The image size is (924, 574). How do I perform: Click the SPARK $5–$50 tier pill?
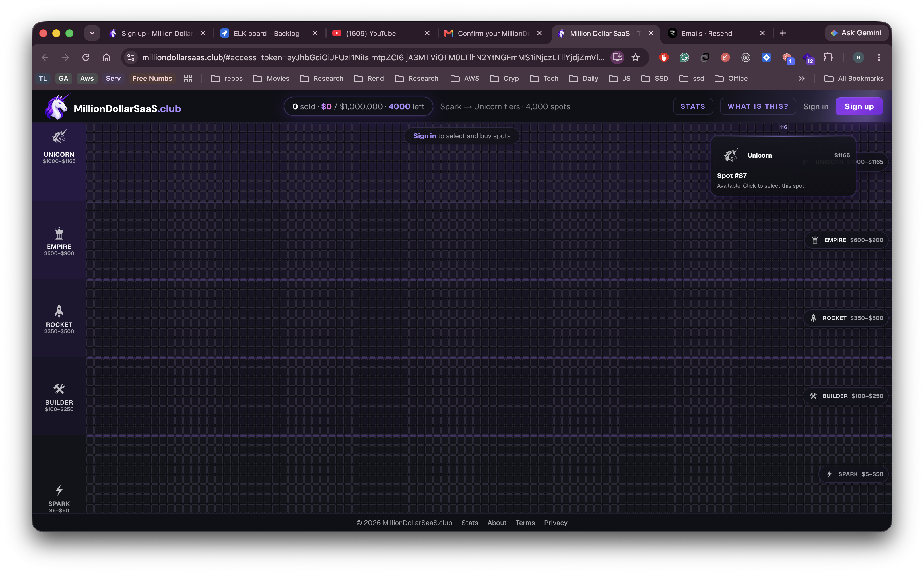pyautogui.click(x=854, y=474)
